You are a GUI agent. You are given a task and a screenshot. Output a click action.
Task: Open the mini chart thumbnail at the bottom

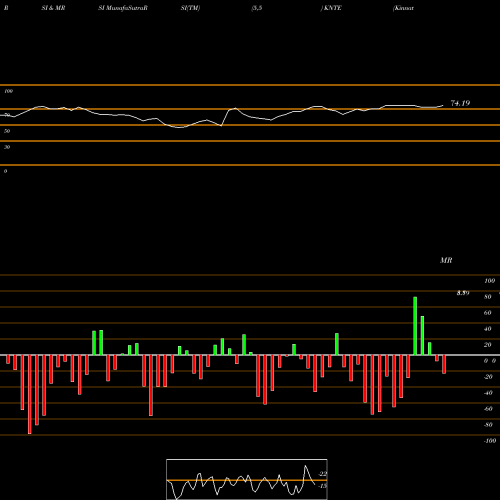(247, 479)
